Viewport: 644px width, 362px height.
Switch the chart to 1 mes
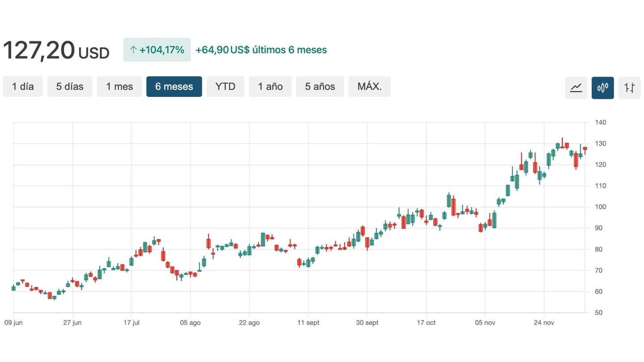pos(119,87)
